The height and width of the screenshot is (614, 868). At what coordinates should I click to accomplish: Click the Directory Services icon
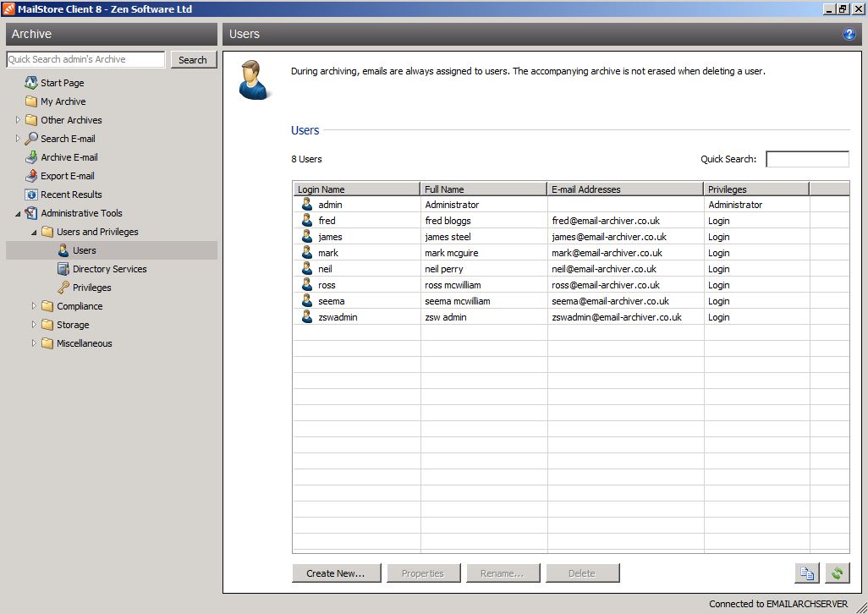tap(63, 269)
